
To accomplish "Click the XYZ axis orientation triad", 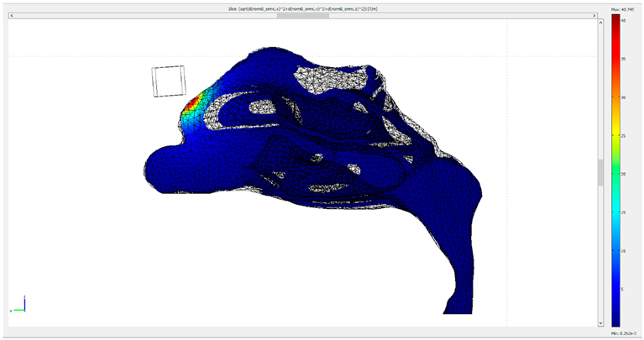I will (20, 305).
